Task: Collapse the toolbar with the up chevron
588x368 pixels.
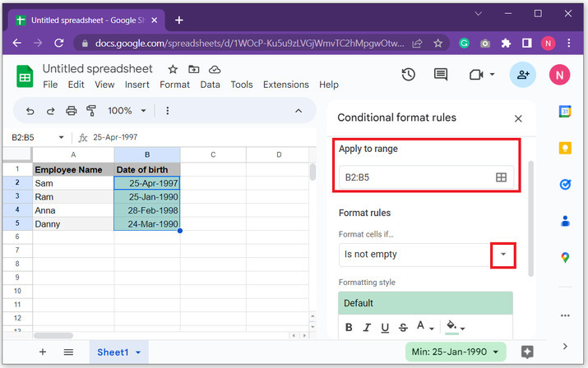Action: click(299, 111)
